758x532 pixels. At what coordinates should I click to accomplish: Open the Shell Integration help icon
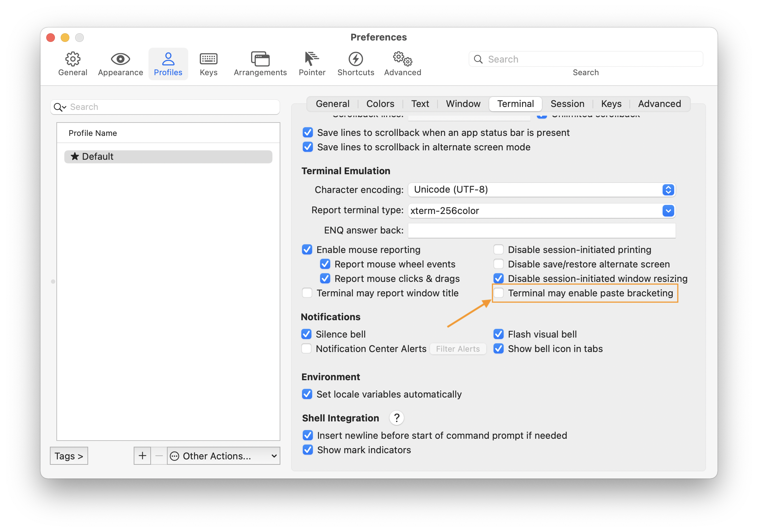point(396,418)
